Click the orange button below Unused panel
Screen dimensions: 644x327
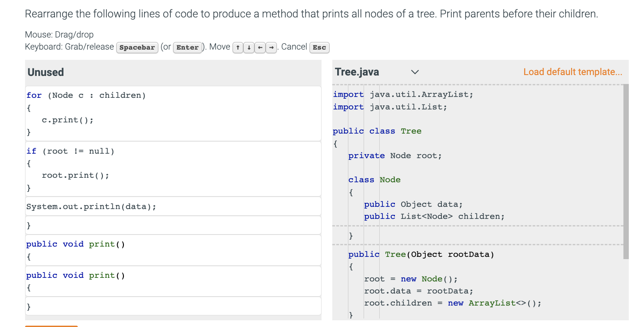tap(51, 326)
